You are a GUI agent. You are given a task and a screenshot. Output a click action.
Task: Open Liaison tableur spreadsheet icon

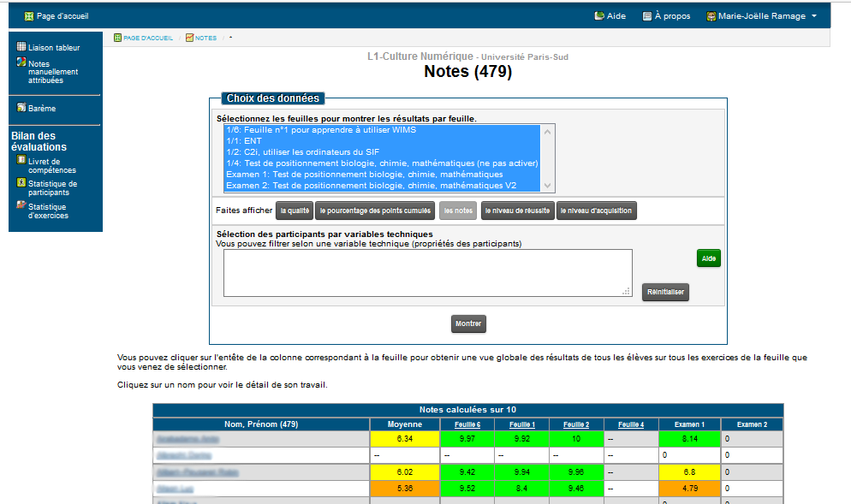tap(21, 47)
